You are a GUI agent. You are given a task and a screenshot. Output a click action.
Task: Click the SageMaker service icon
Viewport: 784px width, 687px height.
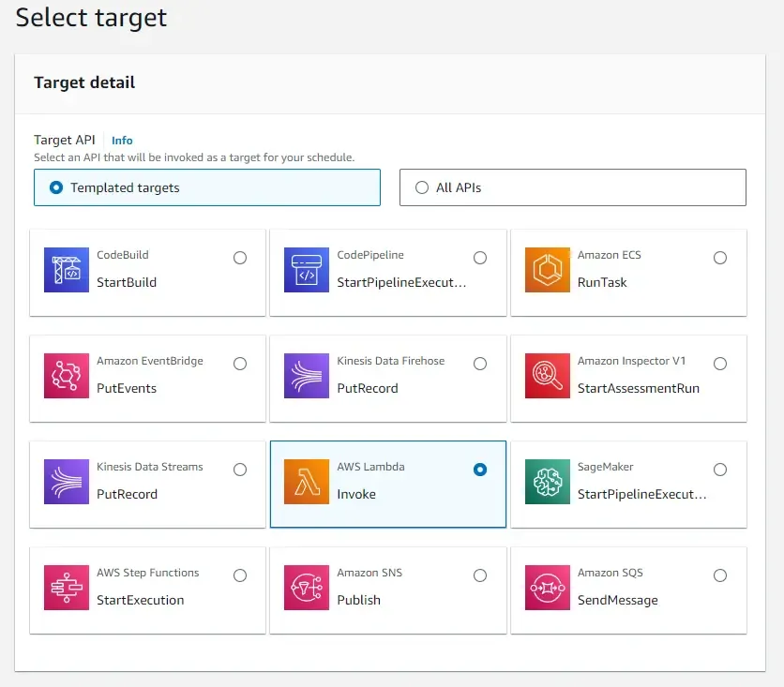click(x=547, y=481)
